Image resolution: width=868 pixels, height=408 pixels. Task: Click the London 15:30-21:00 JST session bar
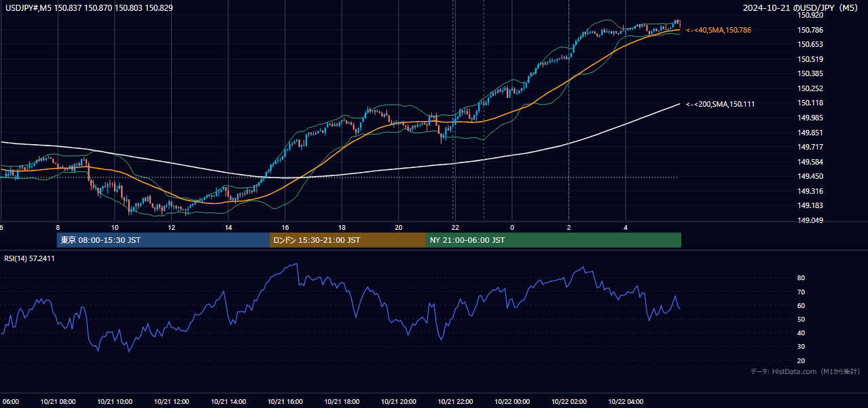(348, 240)
